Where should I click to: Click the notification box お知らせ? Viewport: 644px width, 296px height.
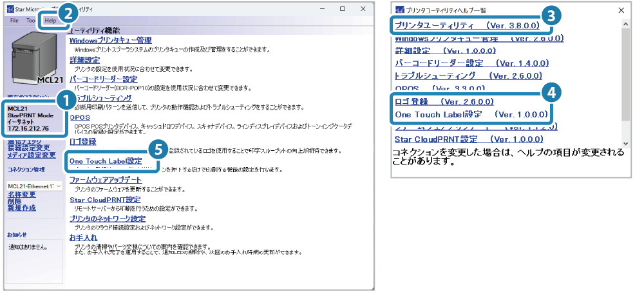pos(35,261)
